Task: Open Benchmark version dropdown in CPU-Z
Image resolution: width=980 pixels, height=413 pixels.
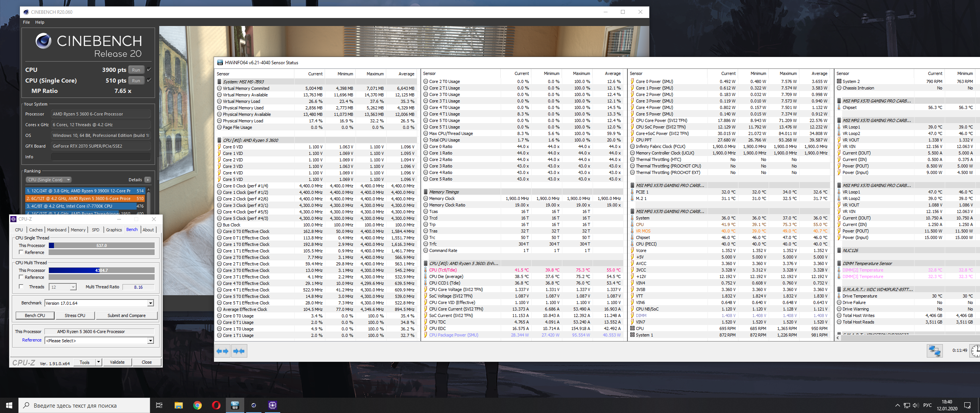Action: point(150,303)
